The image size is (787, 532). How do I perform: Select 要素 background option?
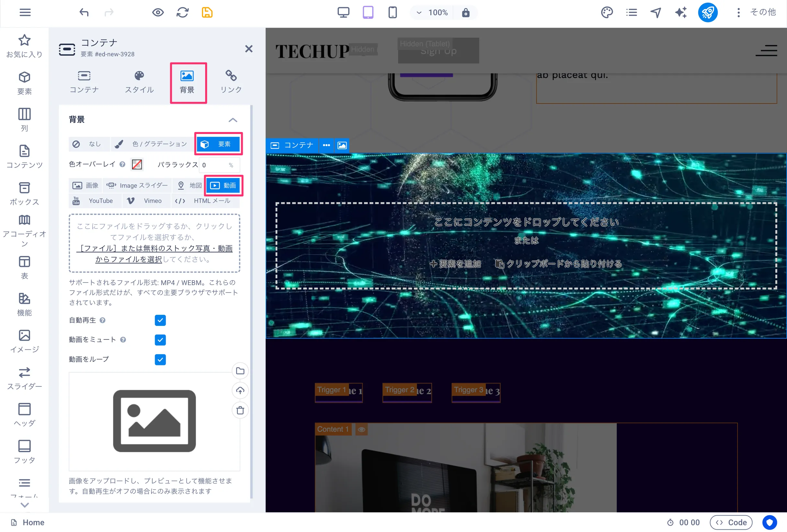tap(218, 144)
